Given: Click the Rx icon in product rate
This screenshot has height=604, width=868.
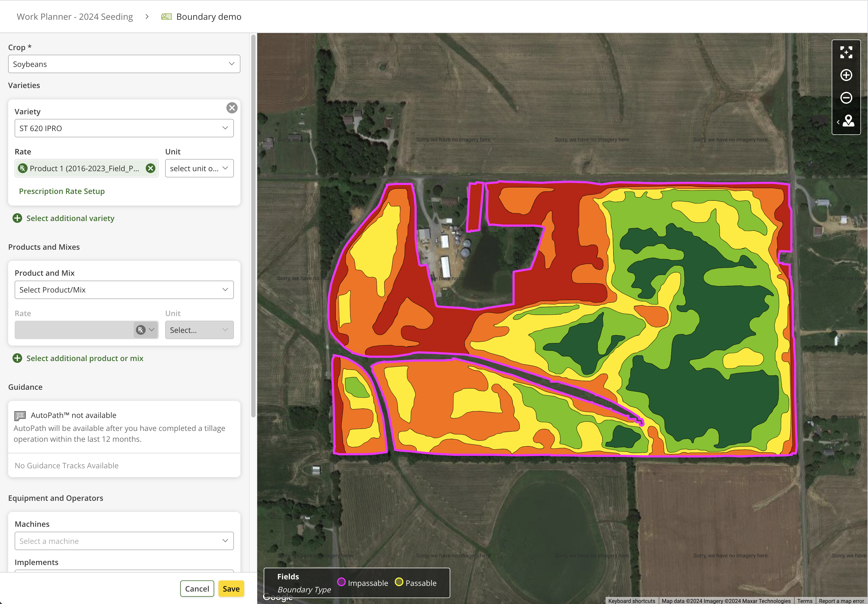Looking at the screenshot, I should [141, 330].
